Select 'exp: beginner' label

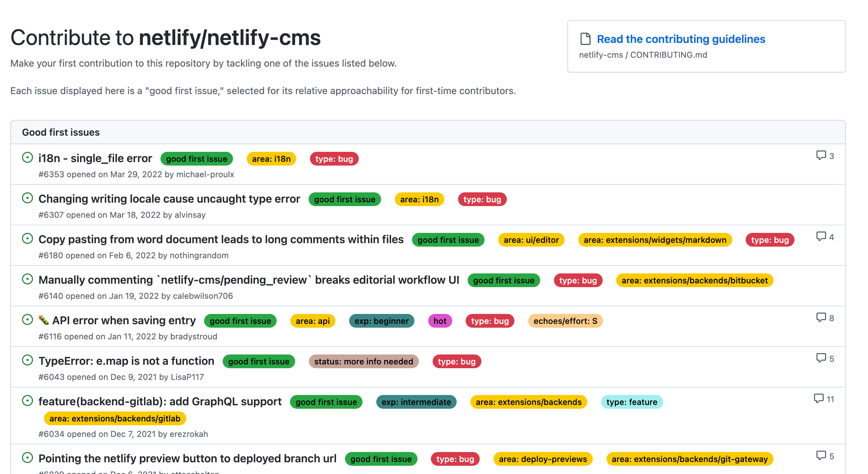(x=382, y=321)
